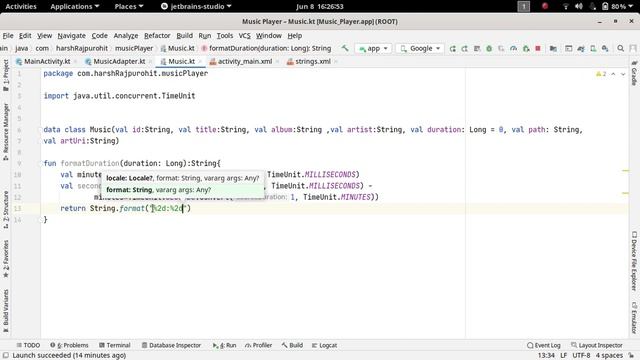This screenshot has height=360, width=640.
Task: Open the VCS menu
Action: point(244,36)
